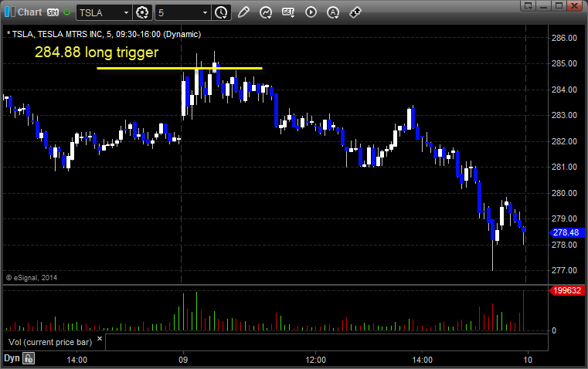The width and height of the screenshot is (588, 369).
Task: Click the 282.00 price axis label
Action: [x=564, y=141]
